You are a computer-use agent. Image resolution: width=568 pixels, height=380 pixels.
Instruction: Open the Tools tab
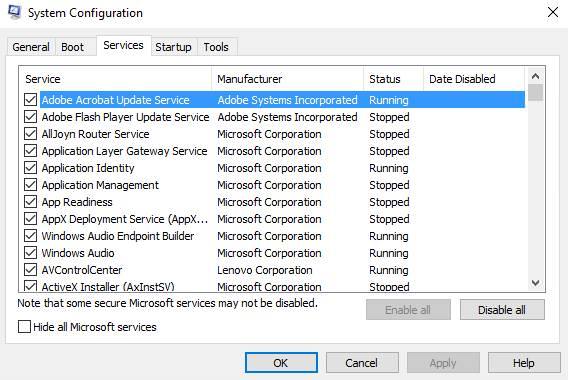[216, 47]
